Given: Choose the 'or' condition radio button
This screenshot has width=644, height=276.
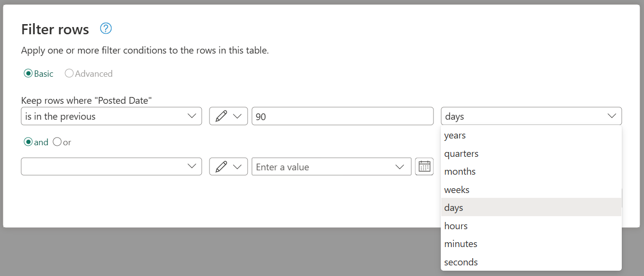Looking at the screenshot, I should tap(57, 142).
